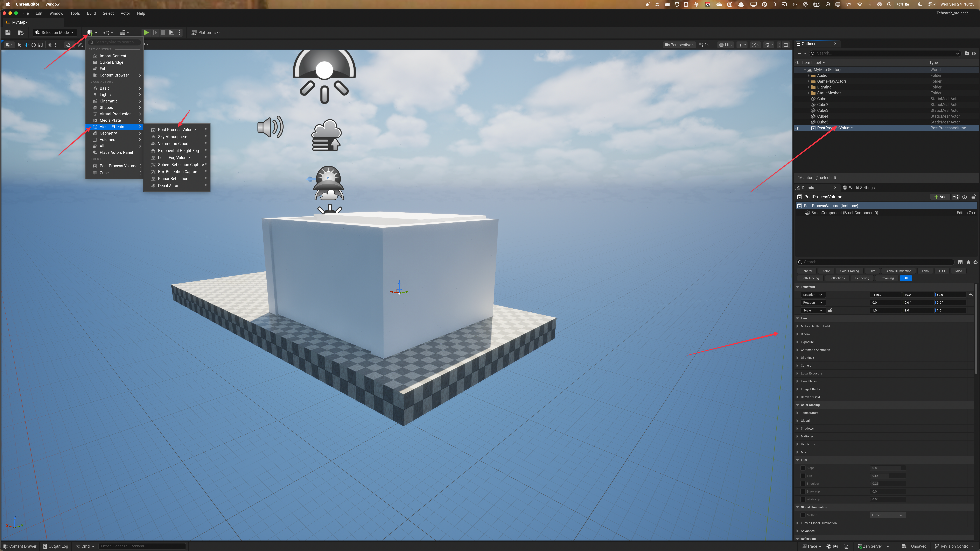Filter properties by Color Grading
This screenshot has height=551, width=980.
click(849, 271)
